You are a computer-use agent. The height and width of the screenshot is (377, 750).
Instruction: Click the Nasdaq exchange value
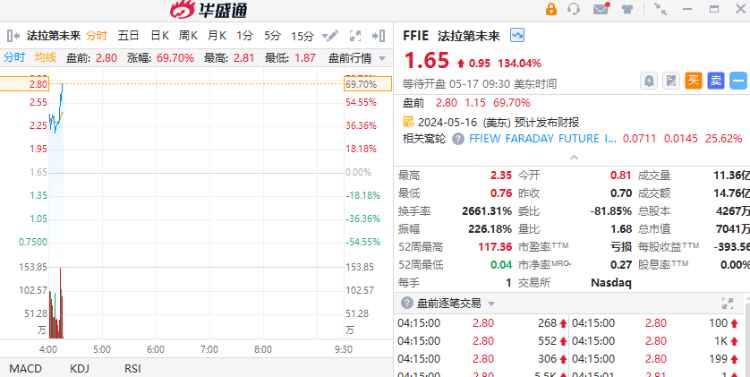(611, 283)
